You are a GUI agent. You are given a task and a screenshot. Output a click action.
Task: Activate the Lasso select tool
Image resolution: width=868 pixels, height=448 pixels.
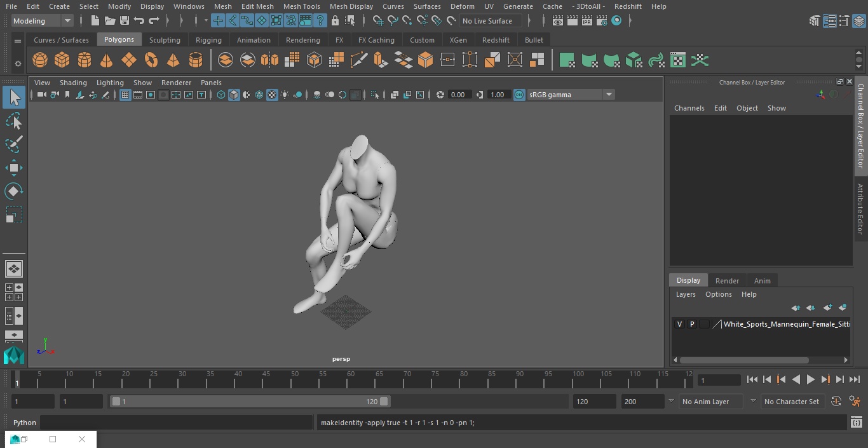[x=14, y=121]
